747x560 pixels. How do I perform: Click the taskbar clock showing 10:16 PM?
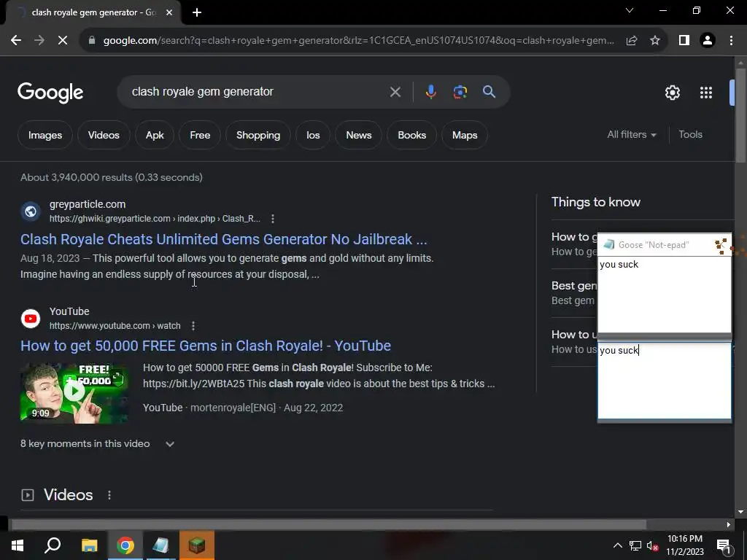pyautogui.click(x=684, y=545)
